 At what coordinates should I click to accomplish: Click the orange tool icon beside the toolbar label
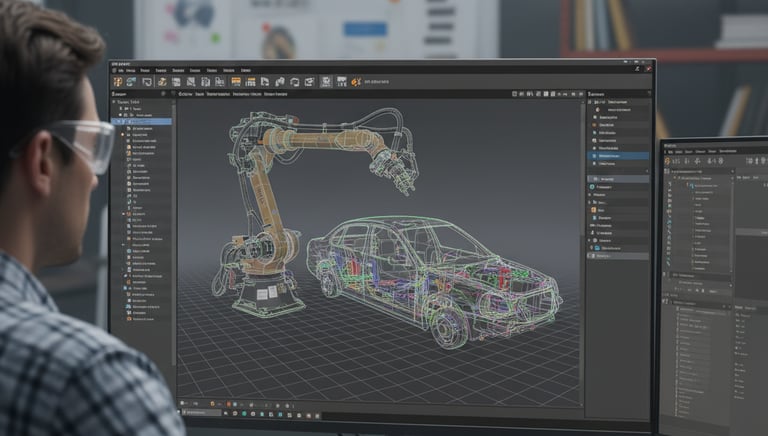[x=356, y=81]
